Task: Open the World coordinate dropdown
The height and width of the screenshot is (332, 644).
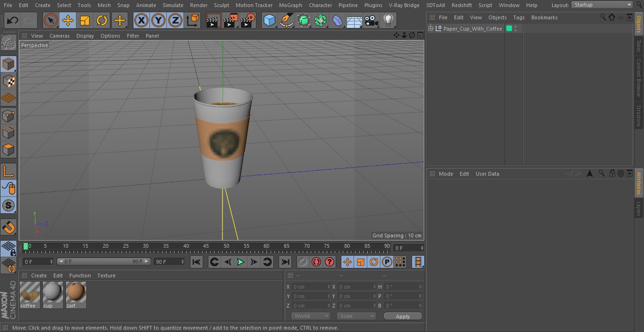Action: pos(311,316)
